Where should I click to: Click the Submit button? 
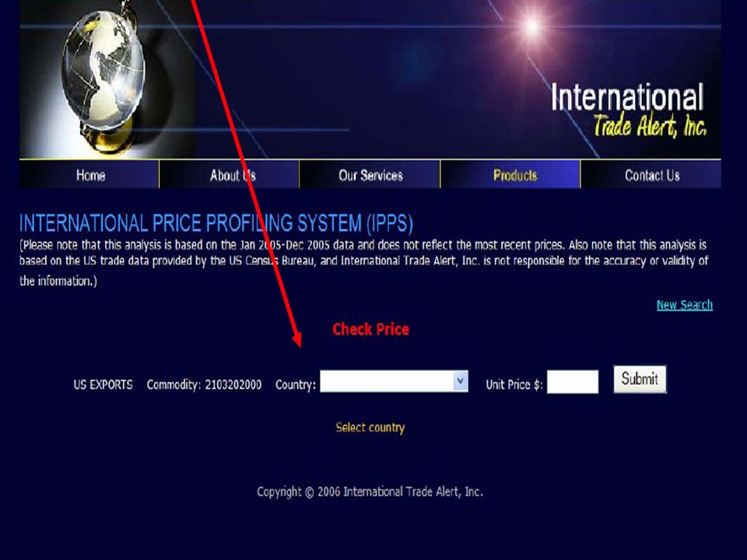(640, 379)
